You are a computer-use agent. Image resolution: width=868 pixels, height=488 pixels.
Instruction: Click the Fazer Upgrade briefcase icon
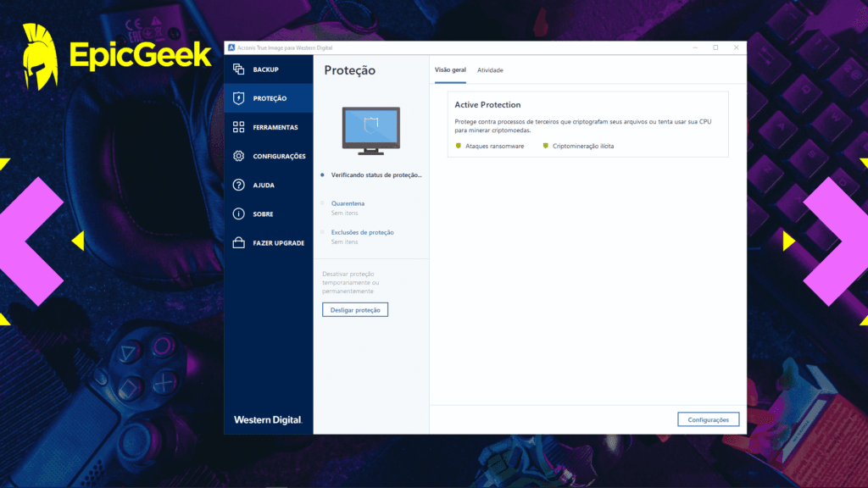point(240,242)
